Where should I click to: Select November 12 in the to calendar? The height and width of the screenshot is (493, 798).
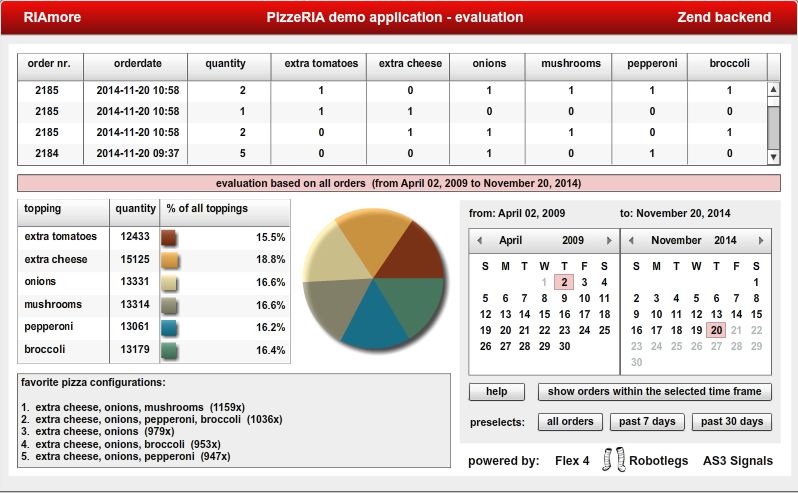[x=696, y=314]
